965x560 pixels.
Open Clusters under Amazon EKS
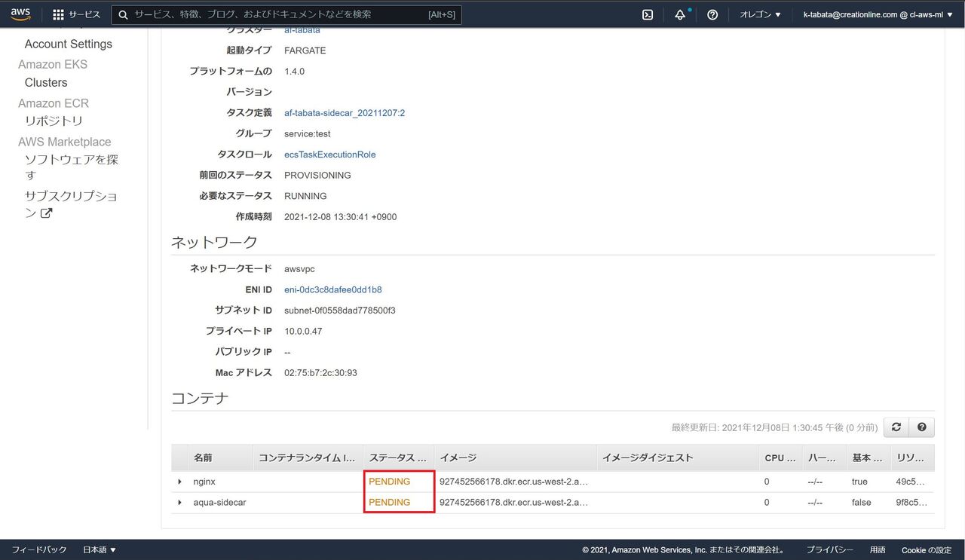pyautogui.click(x=46, y=82)
